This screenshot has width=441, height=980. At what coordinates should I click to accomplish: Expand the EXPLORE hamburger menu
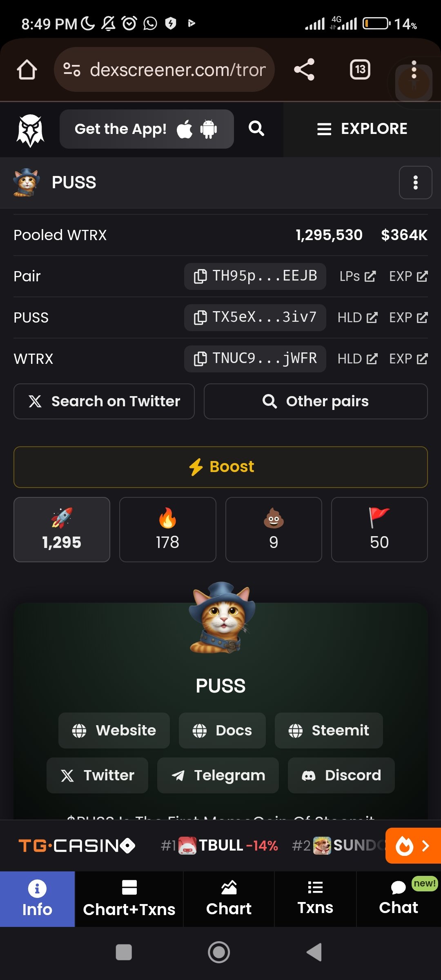click(x=362, y=129)
